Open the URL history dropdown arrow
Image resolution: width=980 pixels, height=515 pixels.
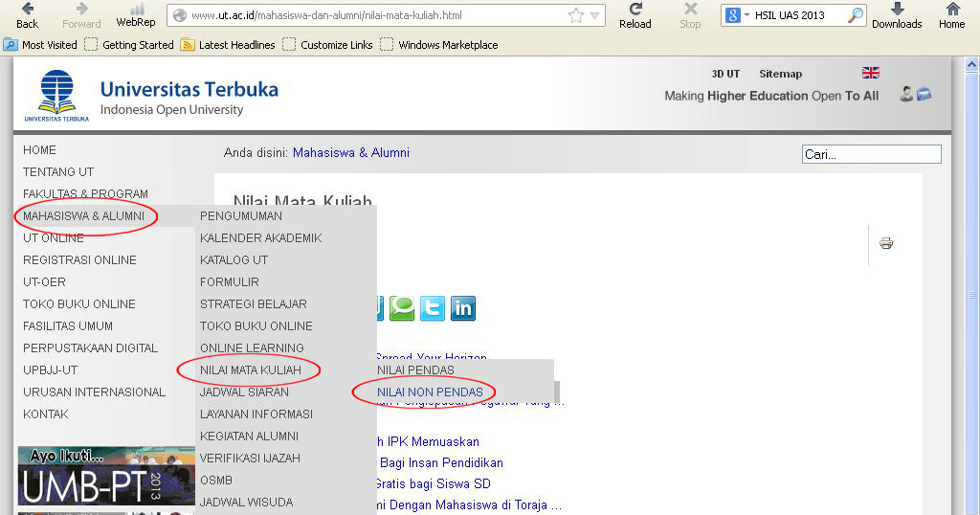click(595, 15)
